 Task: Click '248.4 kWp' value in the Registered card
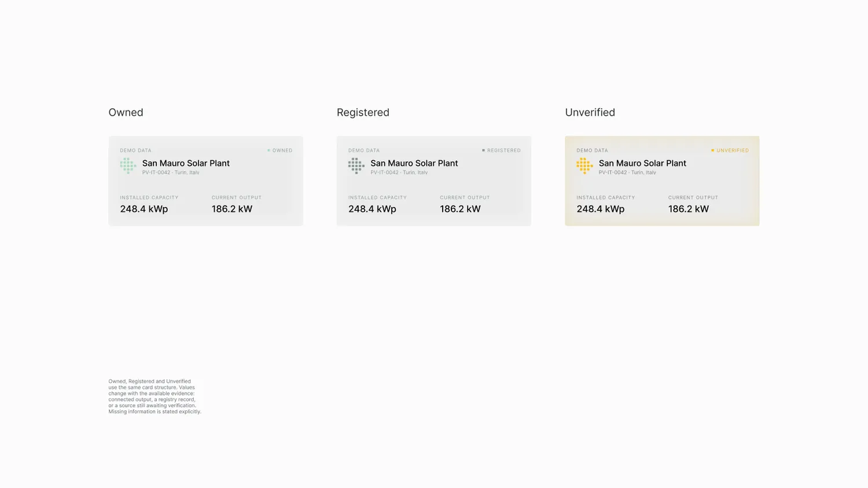pos(372,209)
